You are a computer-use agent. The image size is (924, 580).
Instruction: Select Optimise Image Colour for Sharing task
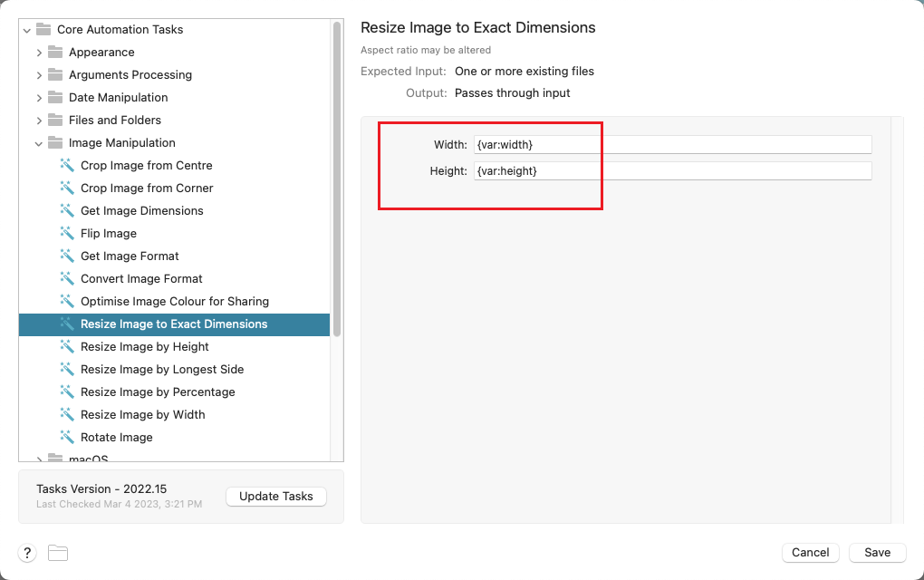(x=175, y=301)
